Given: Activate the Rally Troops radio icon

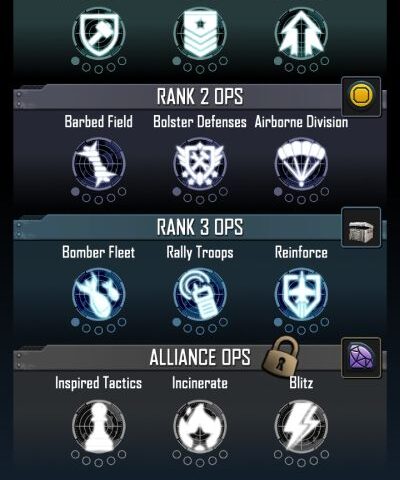Looking at the screenshot, I should coord(200,295).
